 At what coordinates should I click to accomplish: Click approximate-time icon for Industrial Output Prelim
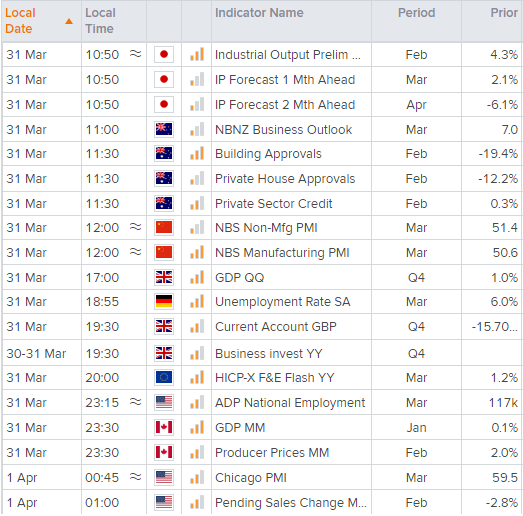135,54
